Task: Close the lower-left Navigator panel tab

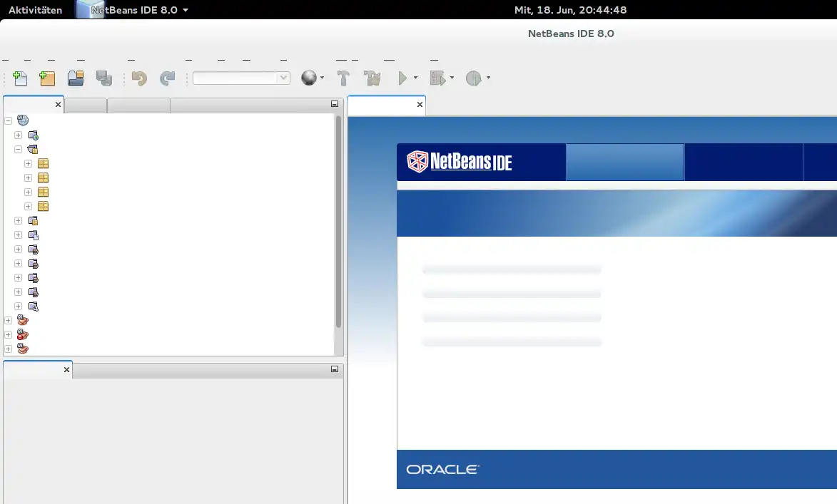Action: tap(67, 369)
